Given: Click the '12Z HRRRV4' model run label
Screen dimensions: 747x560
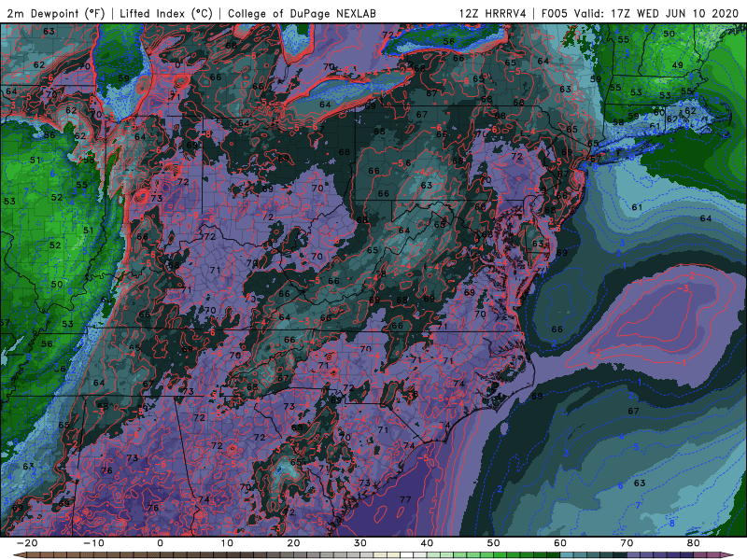Looking at the screenshot, I should click(493, 13).
